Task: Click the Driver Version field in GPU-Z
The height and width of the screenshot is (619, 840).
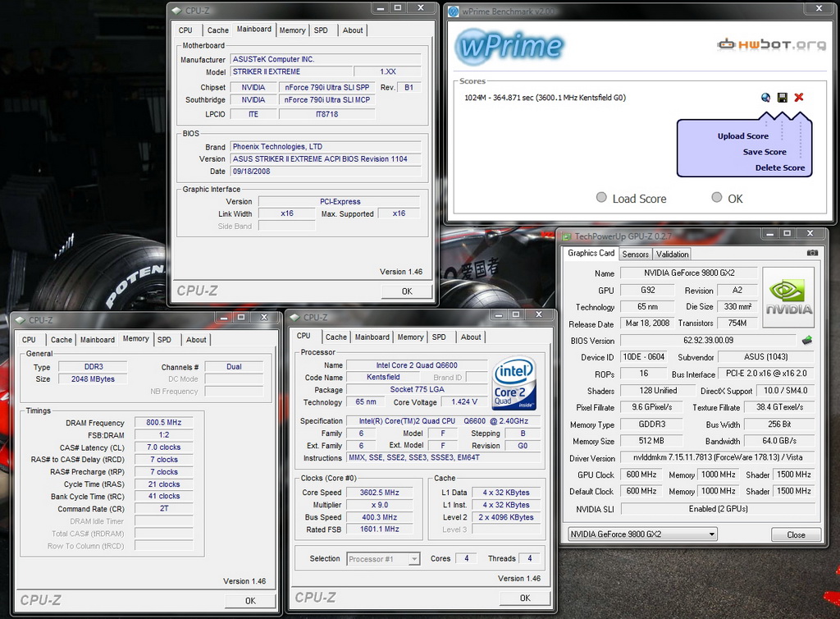Action: point(718,458)
